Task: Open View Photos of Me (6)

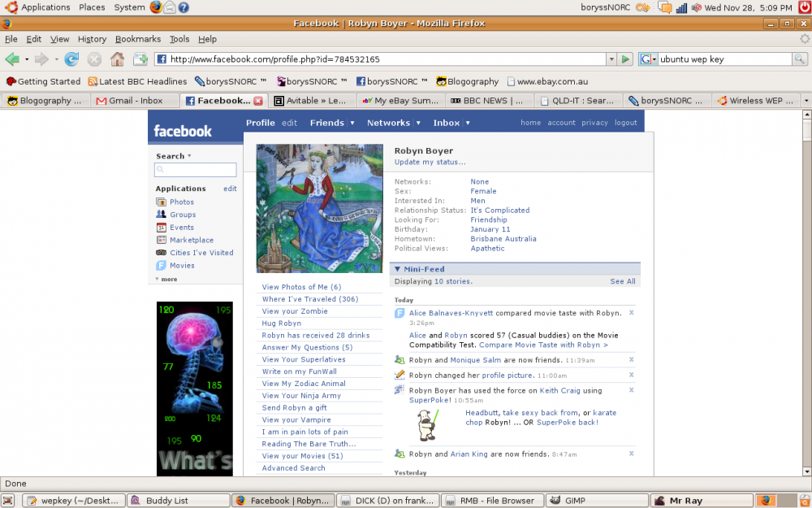Action: coord(301,287)
